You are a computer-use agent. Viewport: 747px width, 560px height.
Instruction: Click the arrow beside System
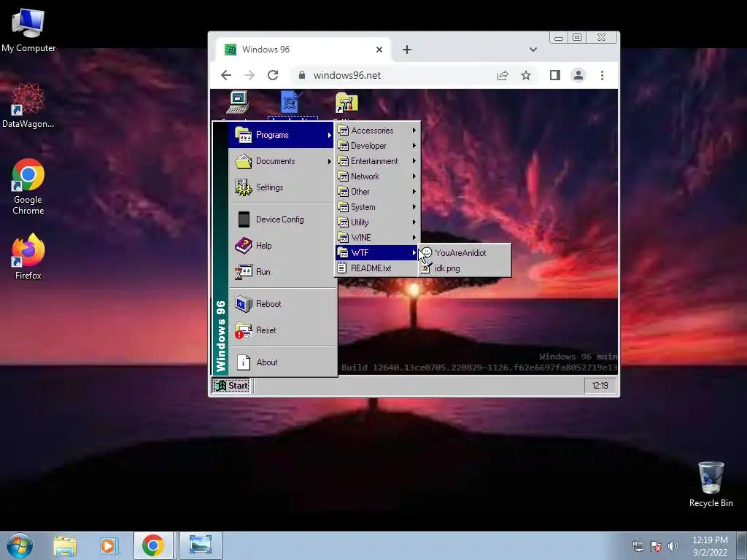pos(414,207)
